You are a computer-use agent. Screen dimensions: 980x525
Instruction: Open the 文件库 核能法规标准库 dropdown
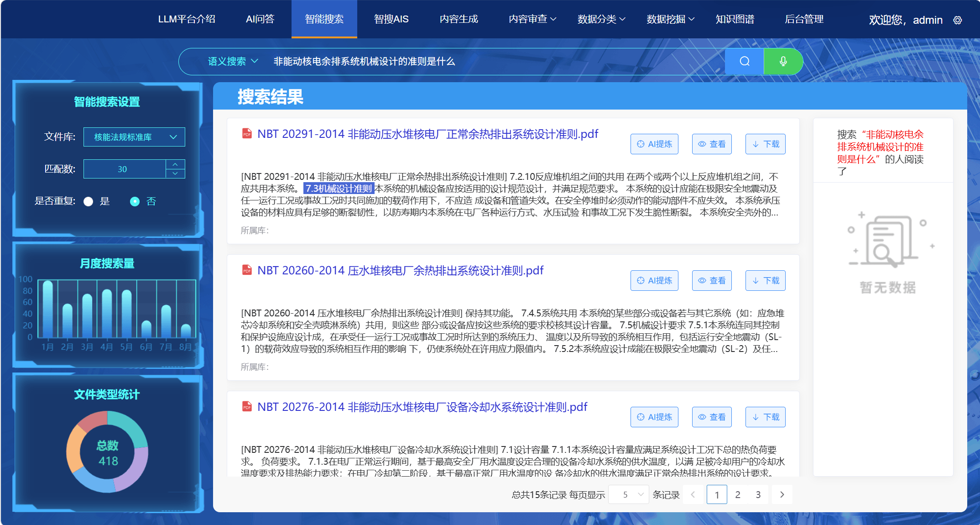134,137
